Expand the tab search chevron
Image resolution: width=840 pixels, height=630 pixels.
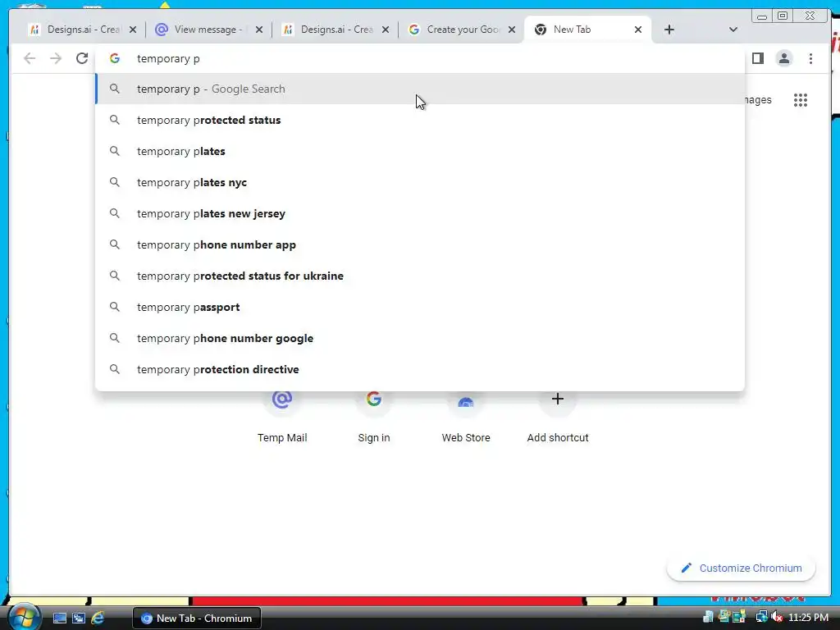(733, 30)
